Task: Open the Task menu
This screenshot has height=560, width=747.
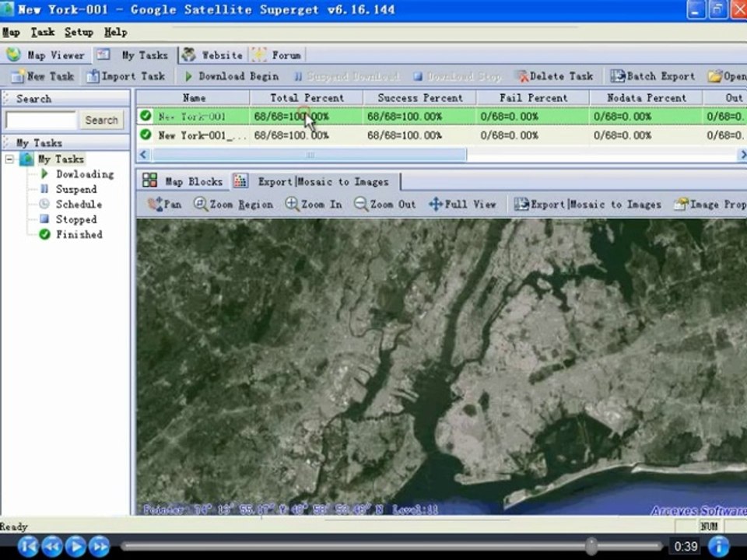Action: 42,32
